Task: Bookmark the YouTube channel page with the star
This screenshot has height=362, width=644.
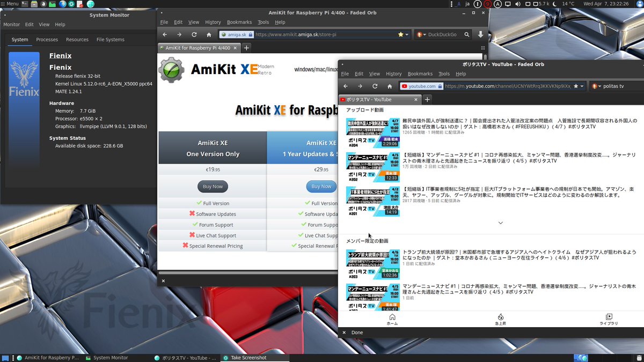Action: [x=576, y=86]
